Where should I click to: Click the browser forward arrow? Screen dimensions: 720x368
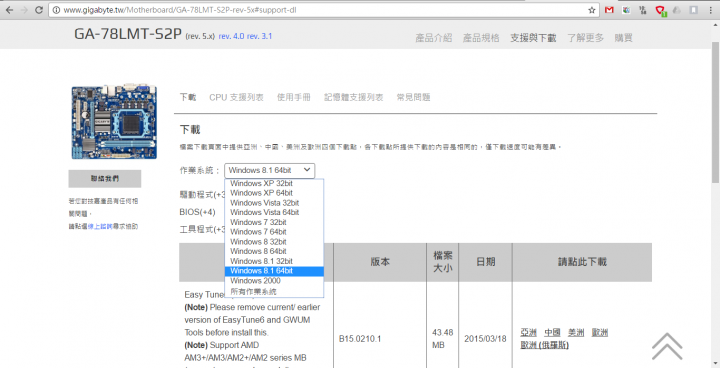coord(24,10)
